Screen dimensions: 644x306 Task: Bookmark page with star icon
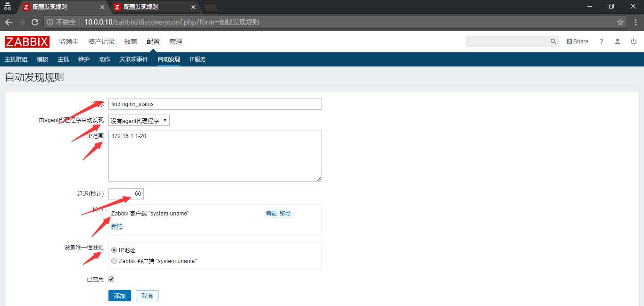click(x=620, y=22)
